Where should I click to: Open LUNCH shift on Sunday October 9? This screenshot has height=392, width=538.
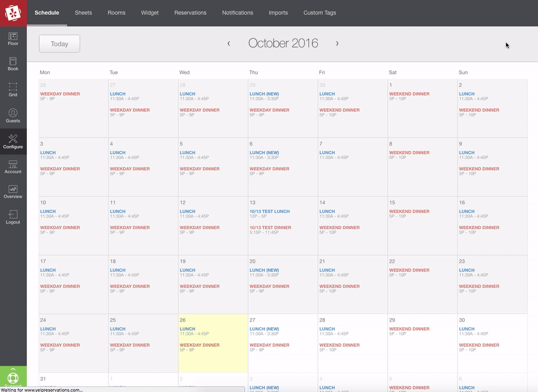(x=467, y=153)
